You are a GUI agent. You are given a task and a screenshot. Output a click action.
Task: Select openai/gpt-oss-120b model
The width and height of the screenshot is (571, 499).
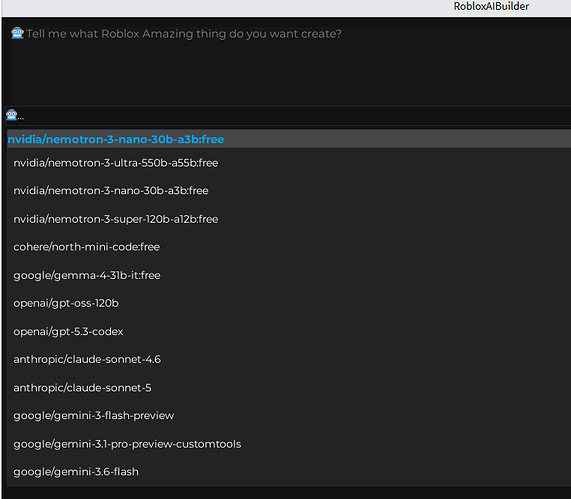(x=289, y=303)
